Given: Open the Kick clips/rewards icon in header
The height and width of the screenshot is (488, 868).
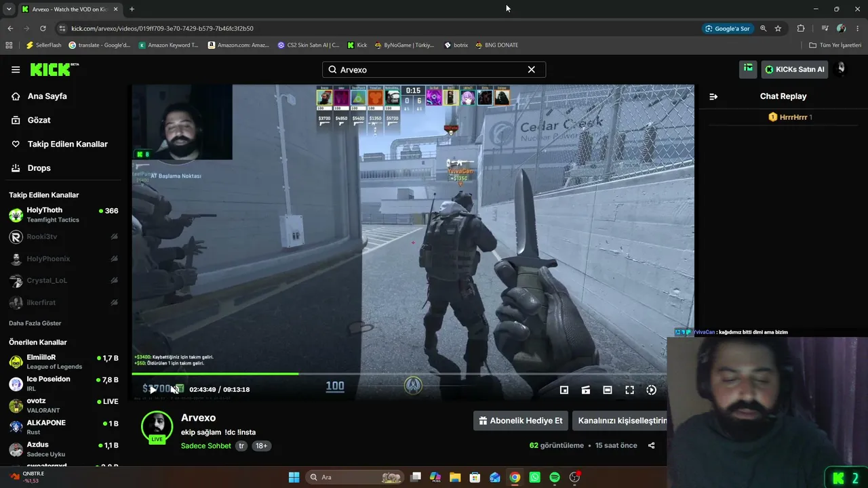Looking at the screenshot, I should (748, 69).
